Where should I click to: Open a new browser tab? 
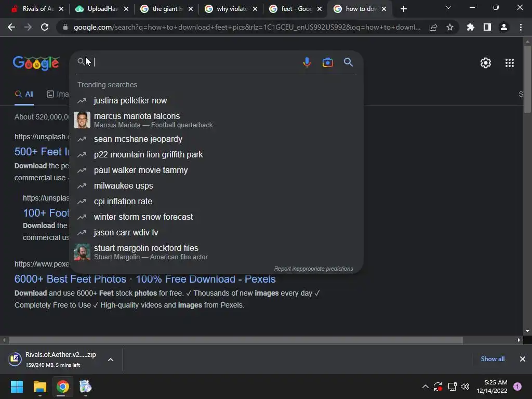point(403,9)
